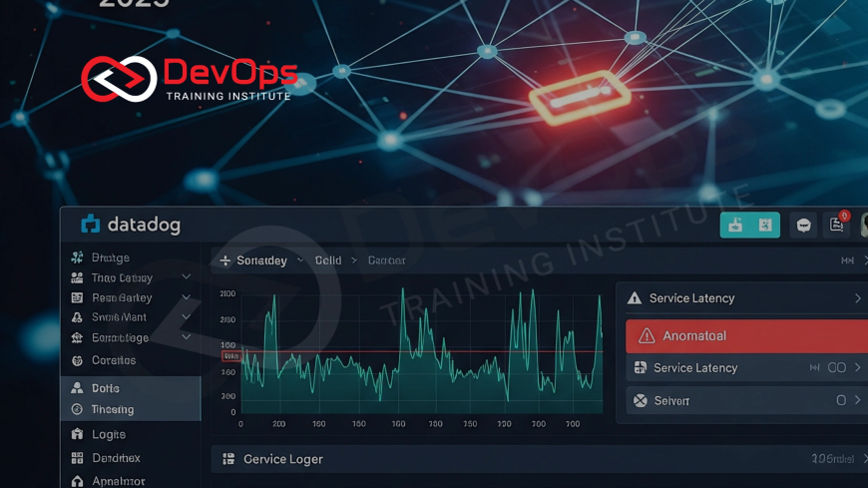Viewport: 868px width, 488px height.
Task: Click the red threshold marker on chart axis
Action: coord(230,355)
